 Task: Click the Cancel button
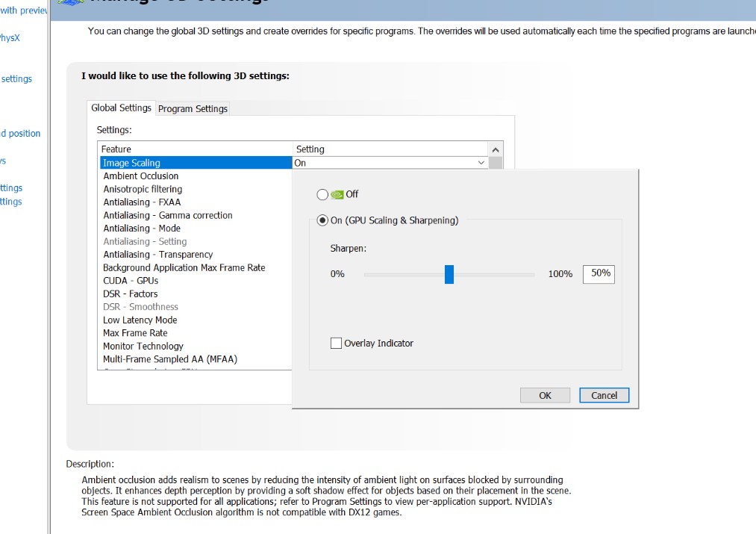coord(604,395)
